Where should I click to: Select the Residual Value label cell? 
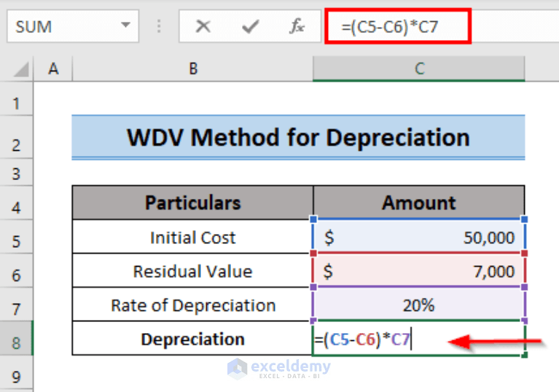(x=193, y=270)
